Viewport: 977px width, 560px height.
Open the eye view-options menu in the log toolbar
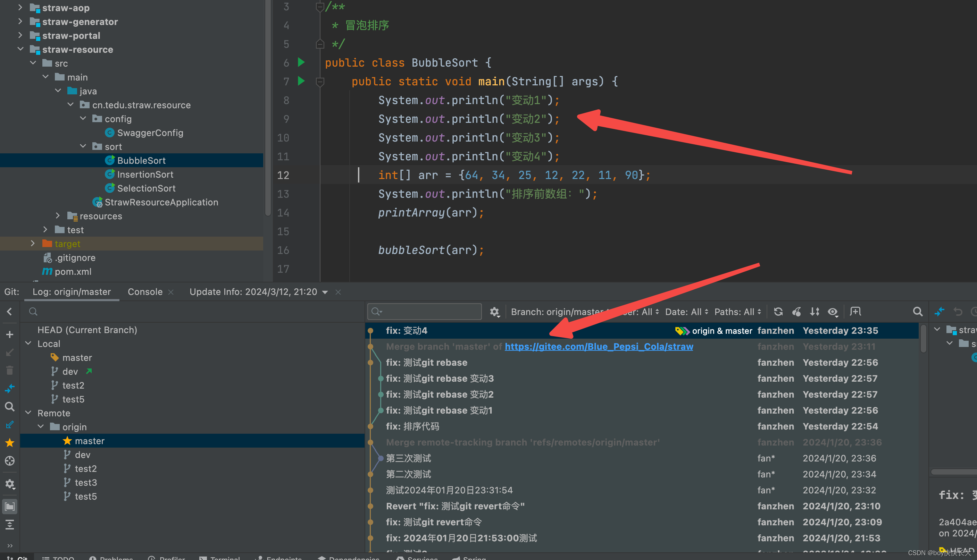[x=833, y=312]
